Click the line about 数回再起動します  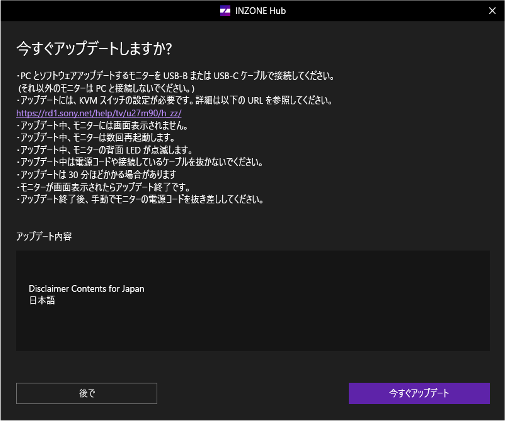pyautogui.click(x=96, y=137)
